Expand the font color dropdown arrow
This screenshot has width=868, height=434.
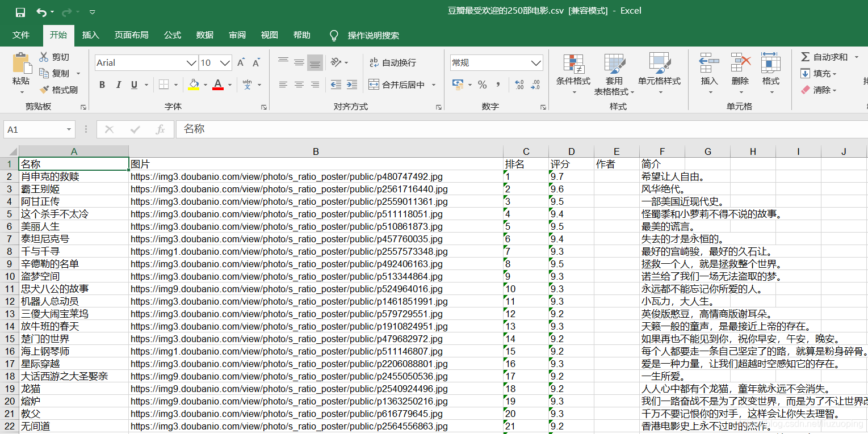coord(230,85)
